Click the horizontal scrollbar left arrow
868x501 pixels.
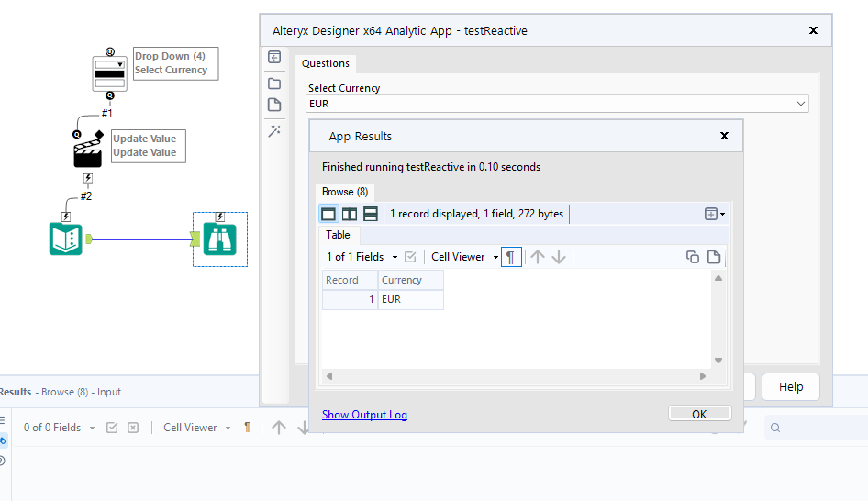click(329, 376)
